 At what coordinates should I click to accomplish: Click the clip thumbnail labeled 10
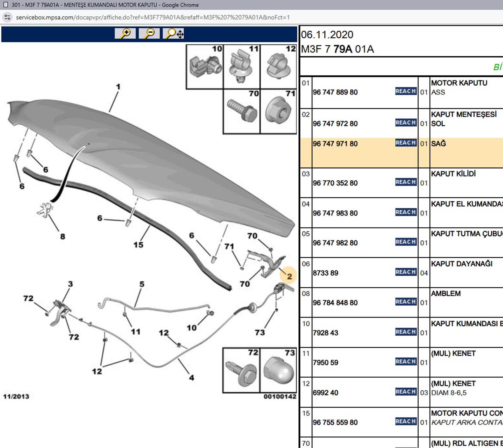[205, 67]
